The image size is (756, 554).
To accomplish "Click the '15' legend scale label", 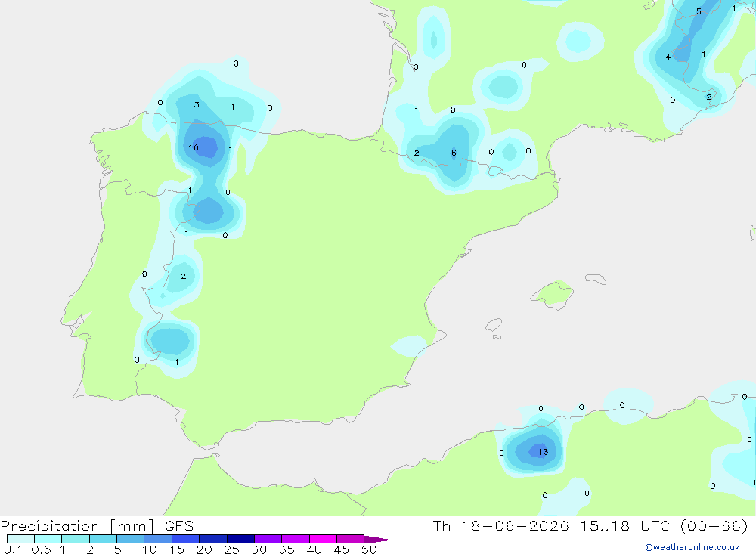I will coord(177,549).
